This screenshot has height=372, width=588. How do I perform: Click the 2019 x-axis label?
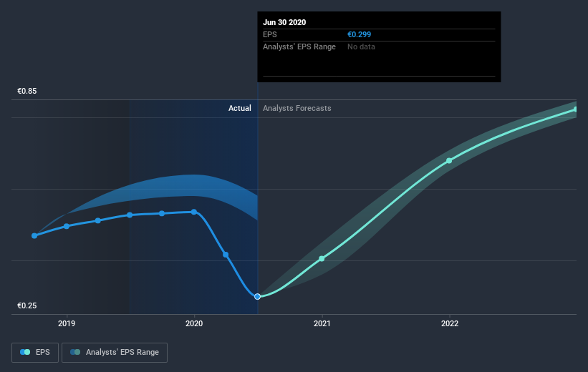(x=67, y=323)
